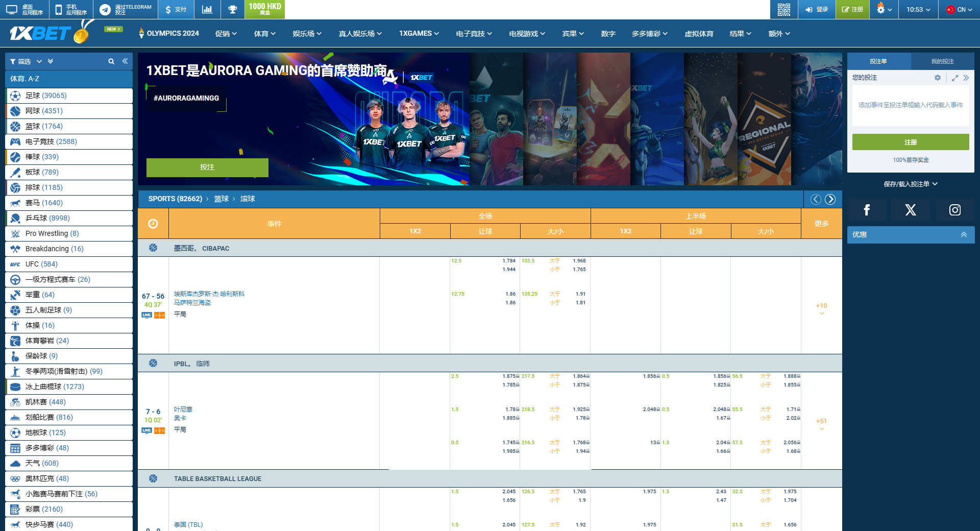Expand the 体育 sports menu
The image size is (980, 531).
[264, 34]
